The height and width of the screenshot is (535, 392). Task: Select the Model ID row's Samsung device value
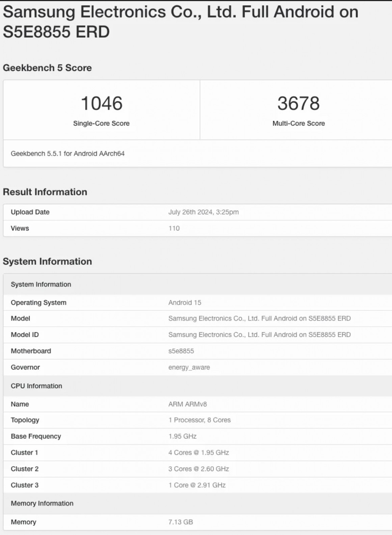point(260,335)
